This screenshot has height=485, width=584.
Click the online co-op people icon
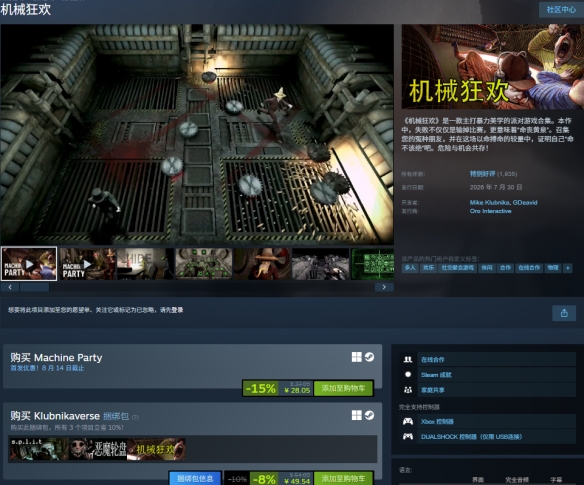click(408, 359)
